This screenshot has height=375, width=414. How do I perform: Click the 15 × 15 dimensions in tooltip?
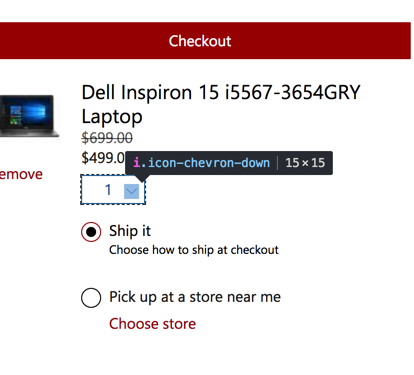click(305, 163)
